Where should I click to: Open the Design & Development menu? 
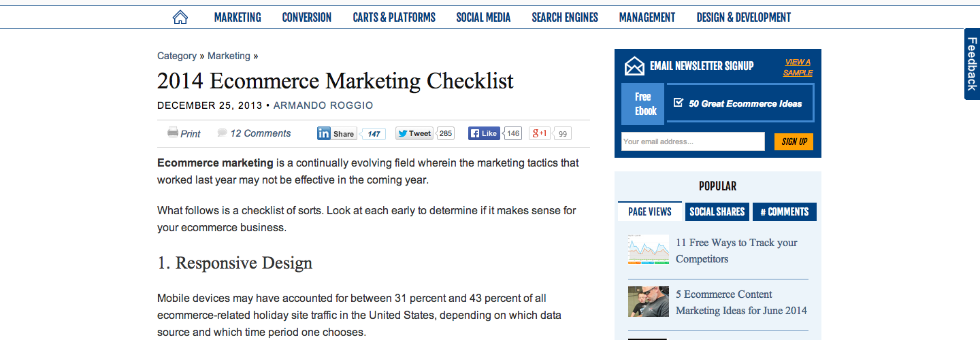click(744, 17)
